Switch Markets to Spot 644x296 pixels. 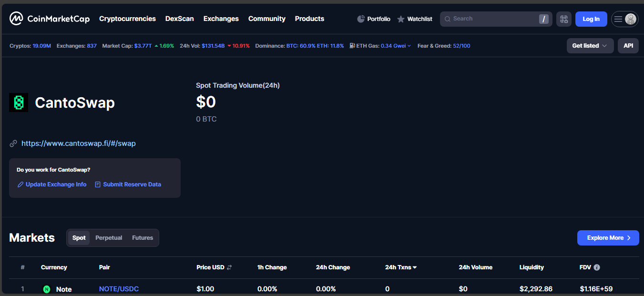pyautogui.click(x=79, y=238)
